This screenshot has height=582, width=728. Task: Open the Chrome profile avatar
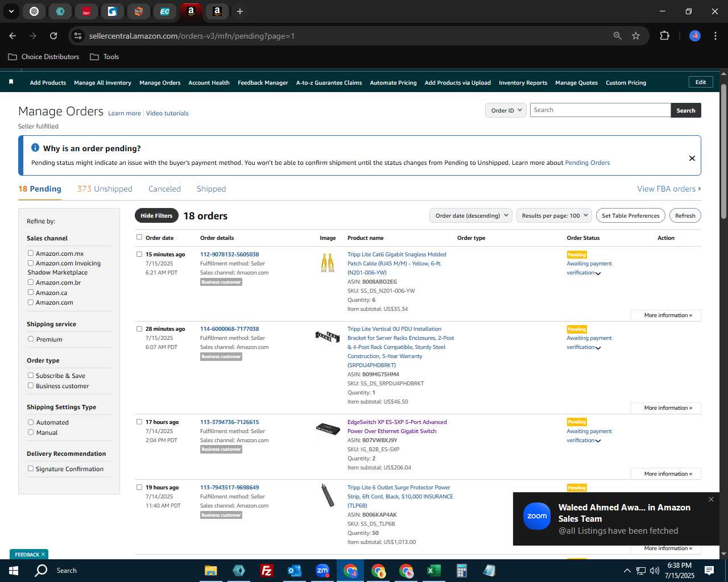(x=695, y=36)
